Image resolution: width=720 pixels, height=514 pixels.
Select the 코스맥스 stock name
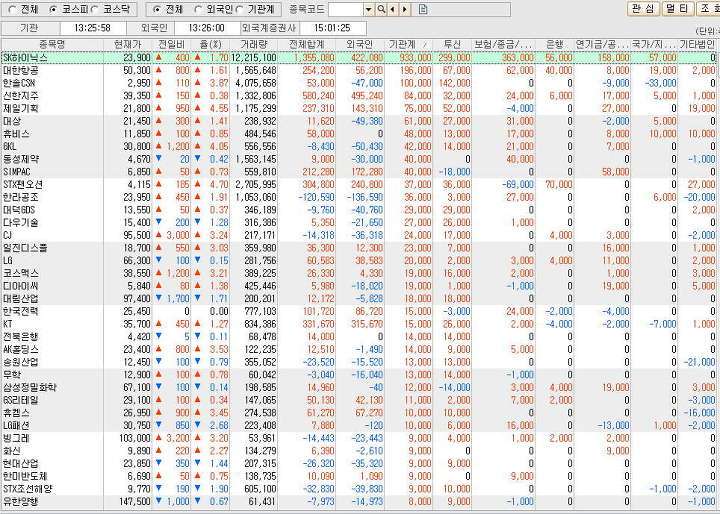click(x=21, y=273)
